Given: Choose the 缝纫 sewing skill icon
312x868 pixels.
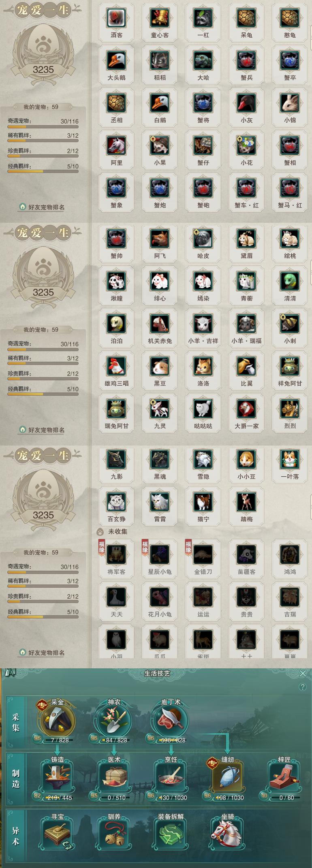Looking at the screenshot, I should 227,777.
